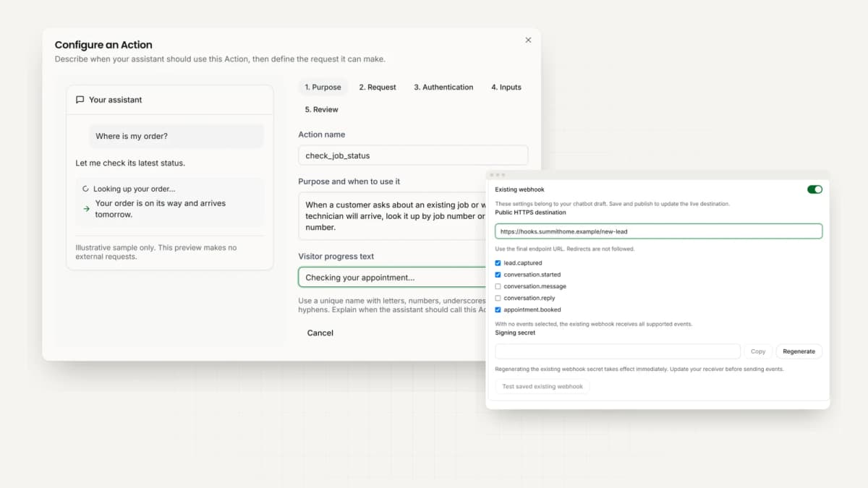Uncheck the conversation.started checkbox
Viewport: 868px width, 488px height.
tap(498, 275)
